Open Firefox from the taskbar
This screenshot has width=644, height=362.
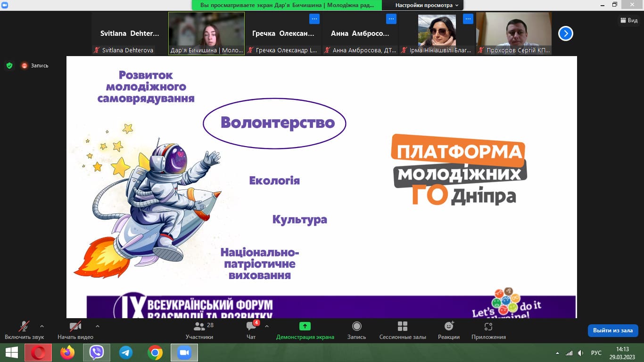67,353
